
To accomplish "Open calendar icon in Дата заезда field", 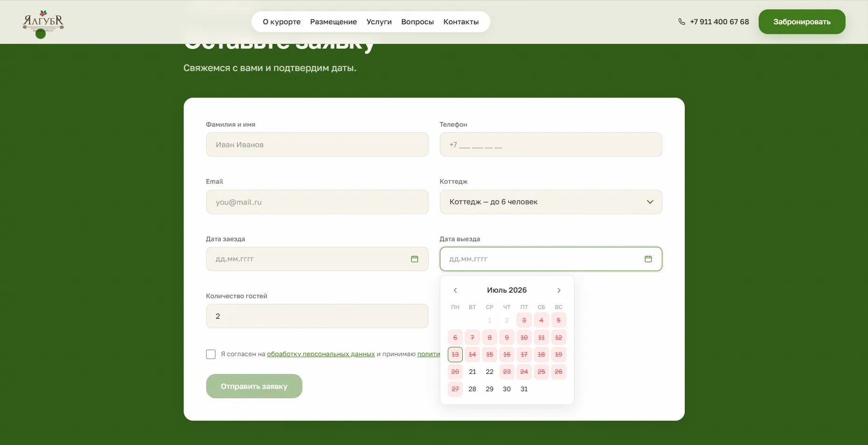I will click(415, 259).
